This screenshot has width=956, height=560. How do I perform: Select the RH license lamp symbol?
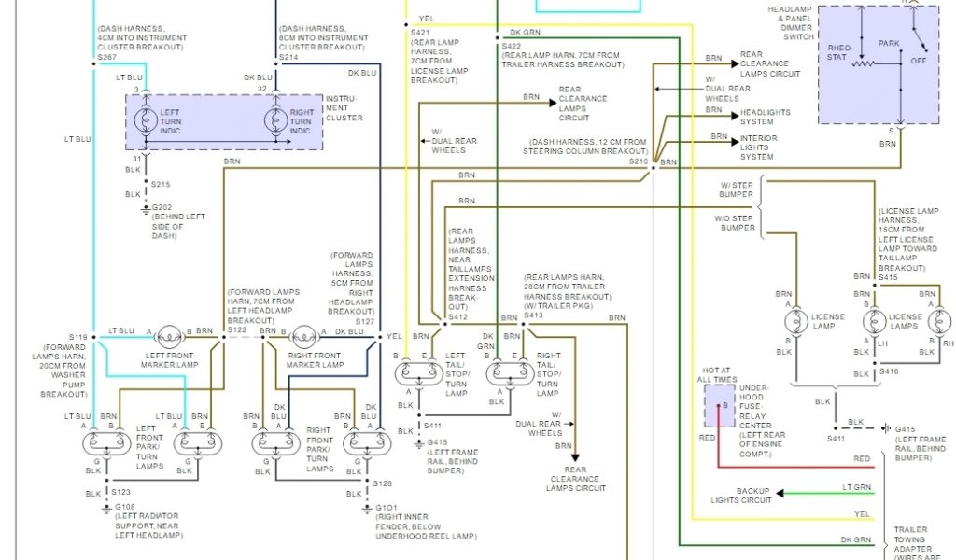935,323
